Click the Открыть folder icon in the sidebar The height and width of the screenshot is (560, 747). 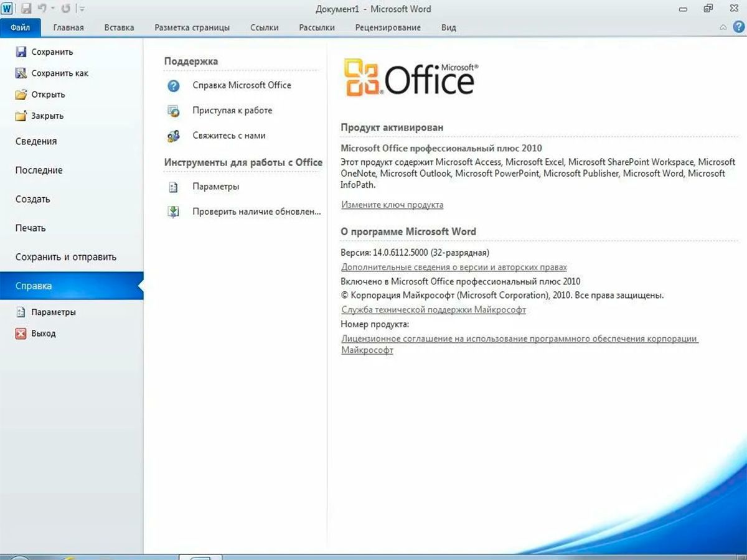pos(21,95)
